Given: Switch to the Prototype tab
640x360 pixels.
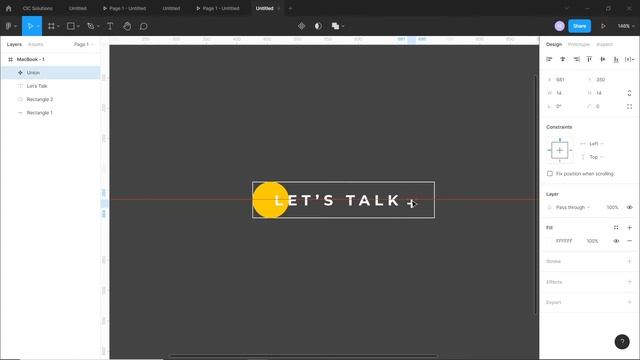Looking at the screenshot, I should [x=579, y=44].
